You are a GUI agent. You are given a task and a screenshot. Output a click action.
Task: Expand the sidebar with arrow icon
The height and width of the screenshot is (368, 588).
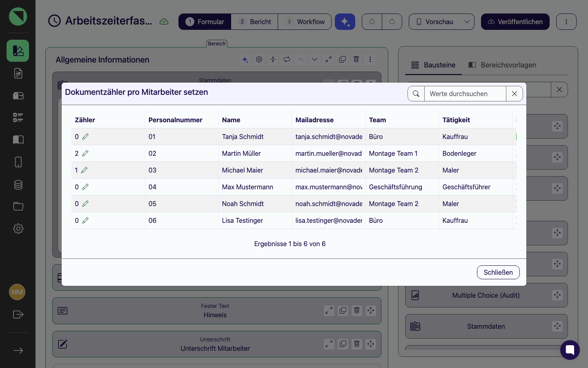pos(18,350)
